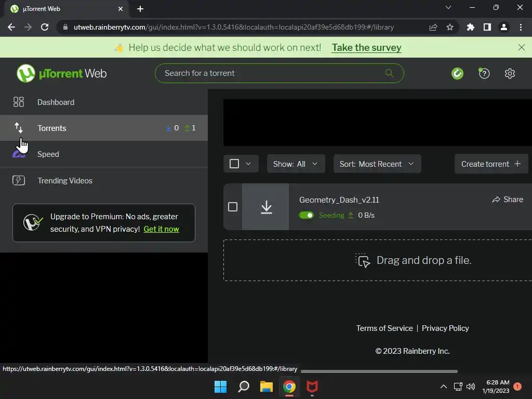
Task: Click the Share button text
Action: pos(513,199)
